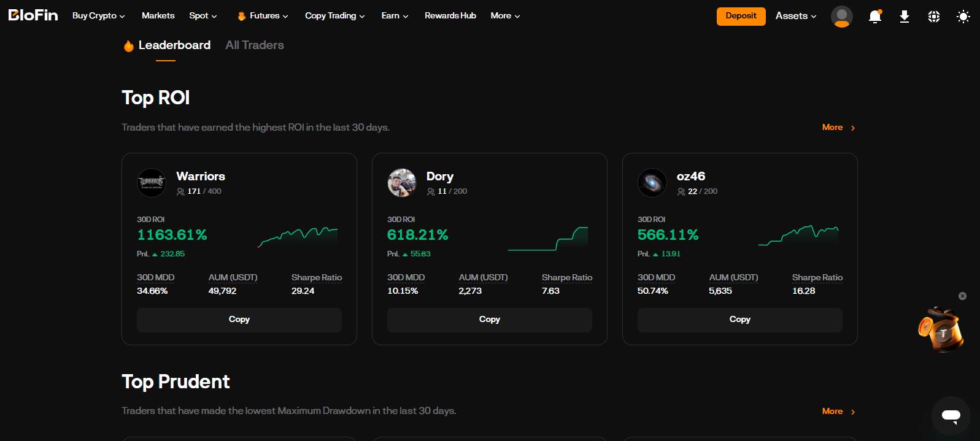
Task: Open the Dory trader avatar
Action: coord(402,183)
